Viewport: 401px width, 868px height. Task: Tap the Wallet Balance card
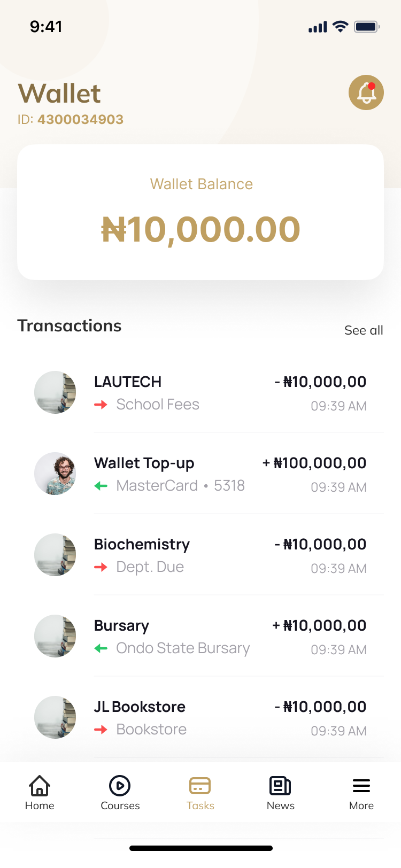point(200,212)
